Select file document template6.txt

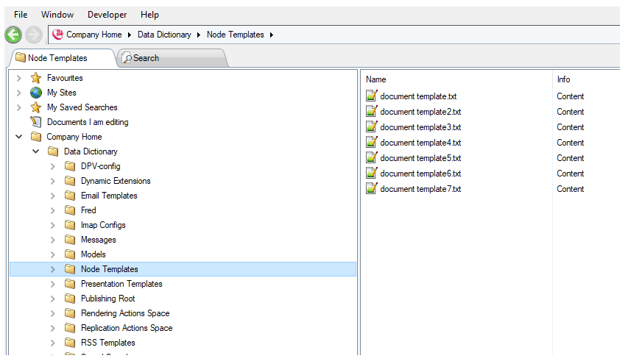pos(420,174)
